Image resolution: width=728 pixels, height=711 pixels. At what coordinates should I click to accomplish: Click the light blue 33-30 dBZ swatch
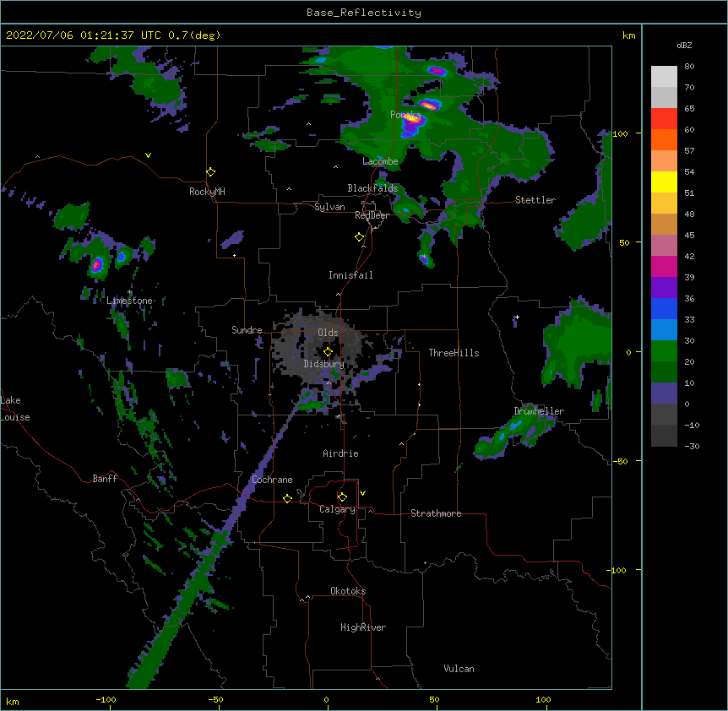664,330
